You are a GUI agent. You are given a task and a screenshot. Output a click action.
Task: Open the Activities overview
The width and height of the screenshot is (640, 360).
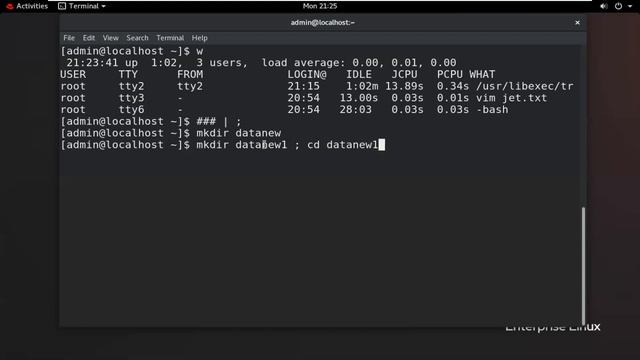tap(27, 6)
